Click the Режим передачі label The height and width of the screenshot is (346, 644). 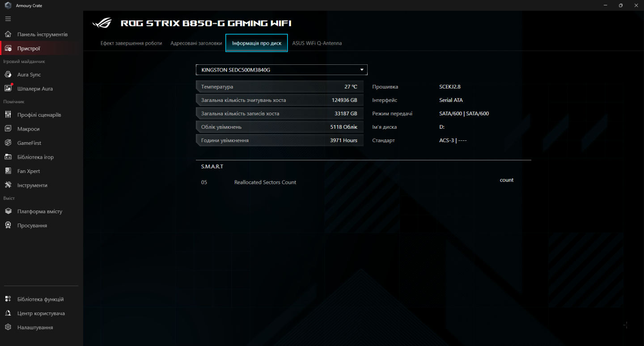pos(392,114)
